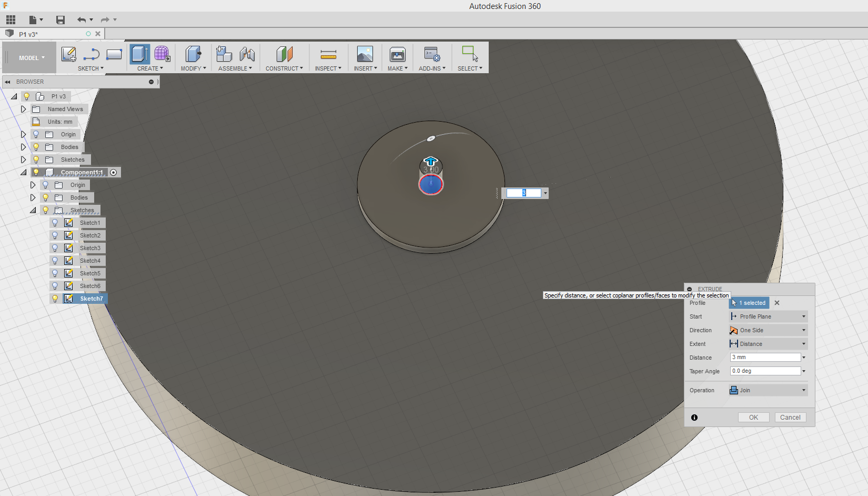
Task: Click Cancel in Extrude dialog
Action: [x=790, y=418]
